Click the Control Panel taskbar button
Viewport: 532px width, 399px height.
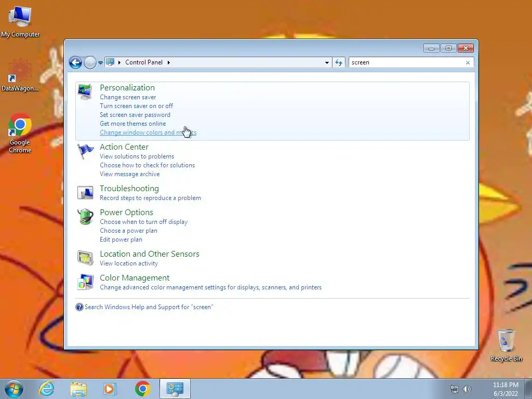(x=175, y=389)
